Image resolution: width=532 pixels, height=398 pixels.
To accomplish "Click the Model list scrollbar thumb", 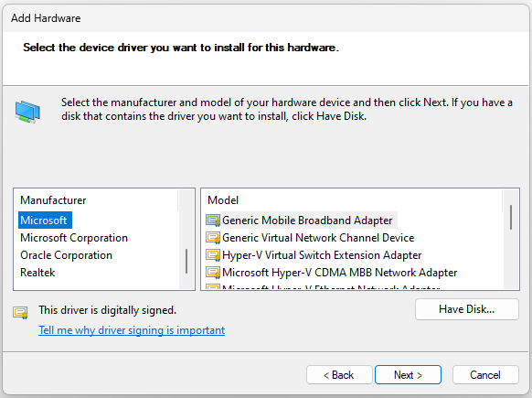I will tap(511, 218).
